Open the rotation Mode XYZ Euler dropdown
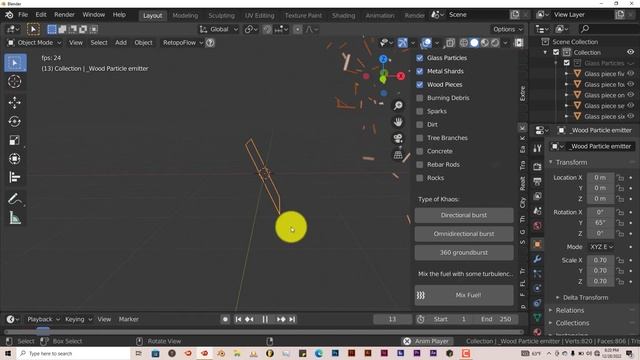This screenshot has width=640, height=360. (x=601, y=247)
